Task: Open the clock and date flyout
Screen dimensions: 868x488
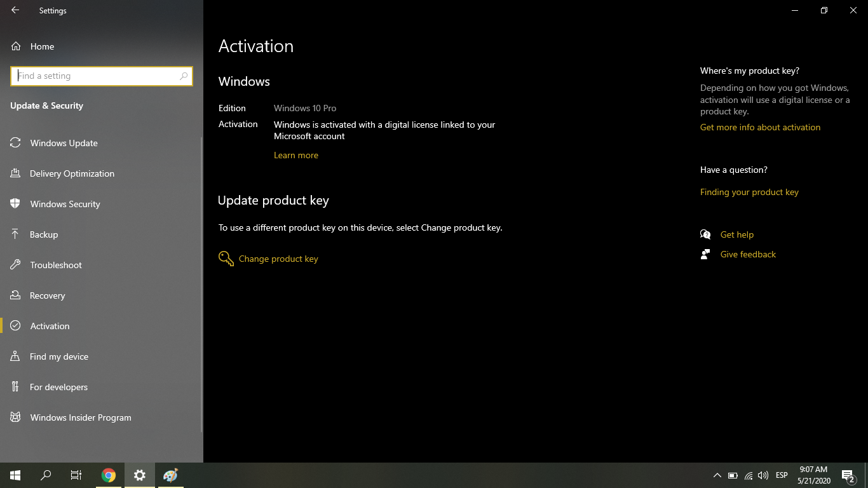Action: (x=813, y=475)
